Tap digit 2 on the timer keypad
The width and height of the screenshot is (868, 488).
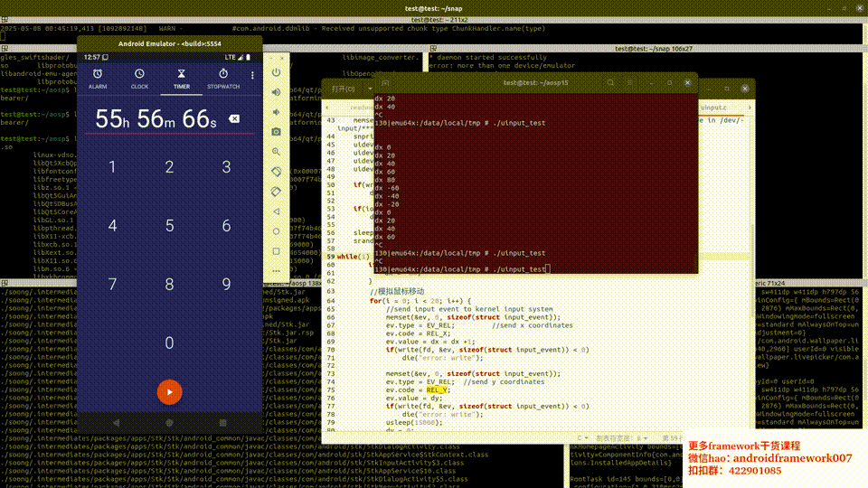click(169, 166)
